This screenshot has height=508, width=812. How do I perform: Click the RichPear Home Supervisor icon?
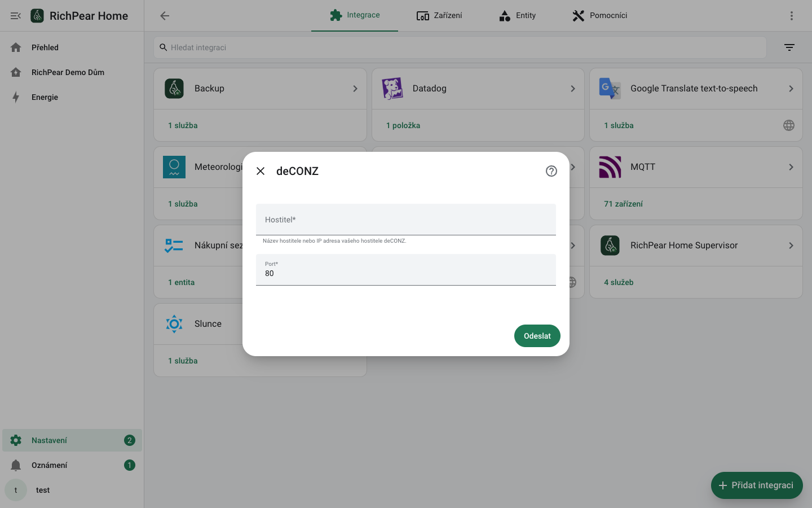point(610,246)
